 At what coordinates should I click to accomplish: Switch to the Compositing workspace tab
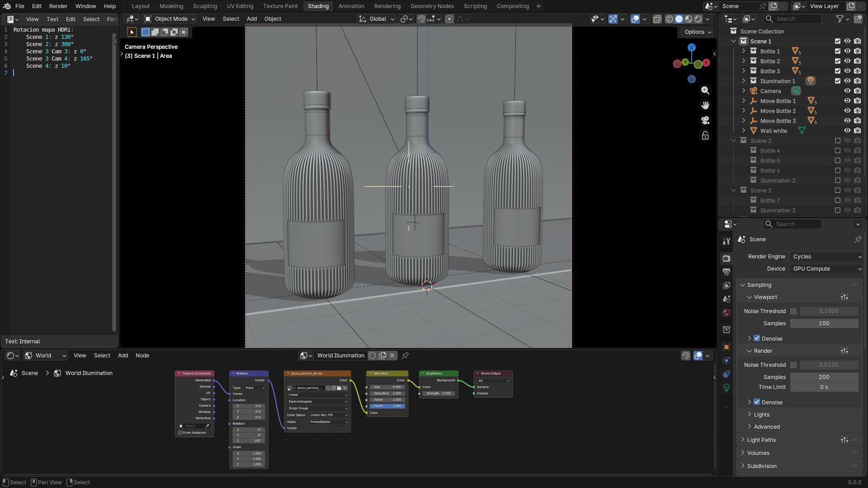click(512, 6)
